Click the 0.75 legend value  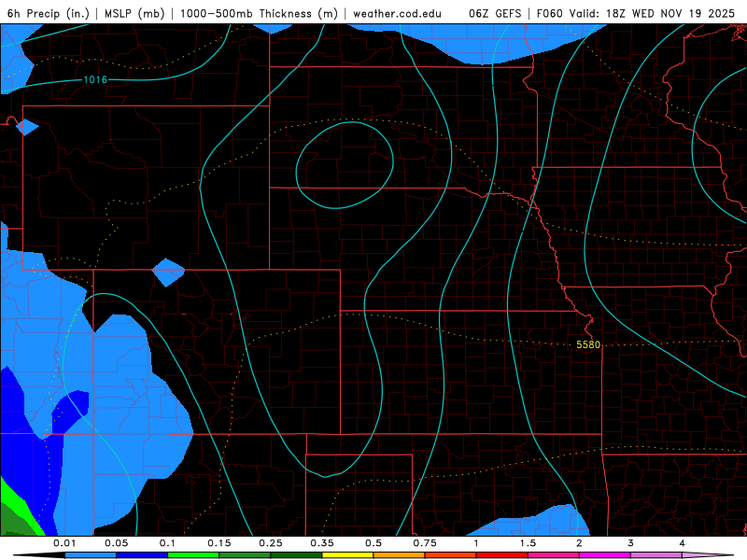[425, 543]
